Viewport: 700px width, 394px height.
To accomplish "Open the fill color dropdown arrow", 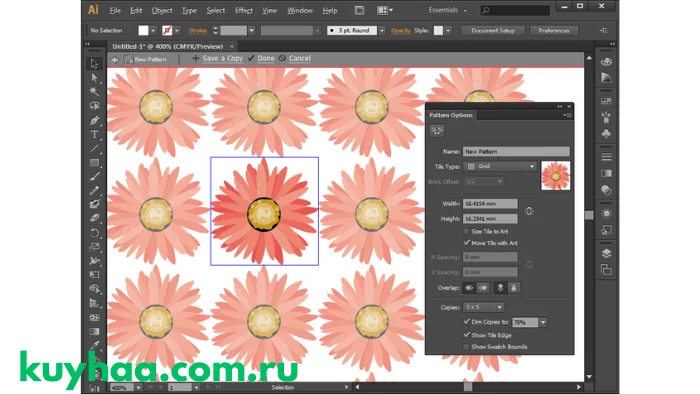I will click(x=153, y=30).
